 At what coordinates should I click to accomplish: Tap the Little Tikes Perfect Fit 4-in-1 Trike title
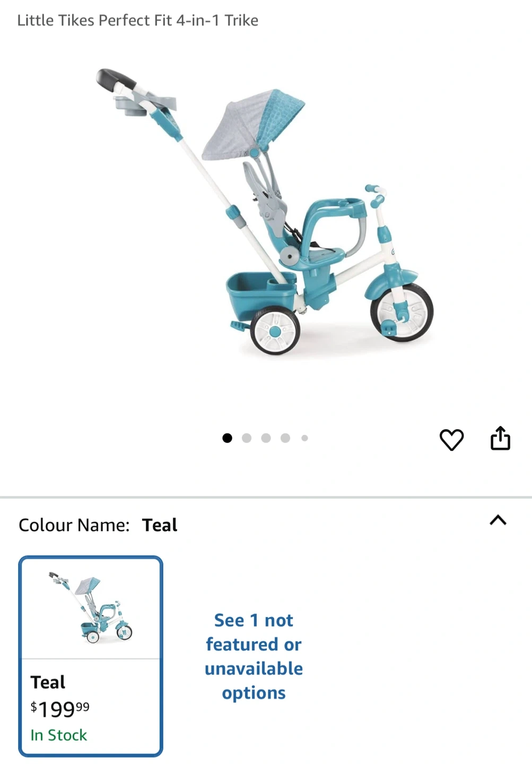click(x=138, y=20)
